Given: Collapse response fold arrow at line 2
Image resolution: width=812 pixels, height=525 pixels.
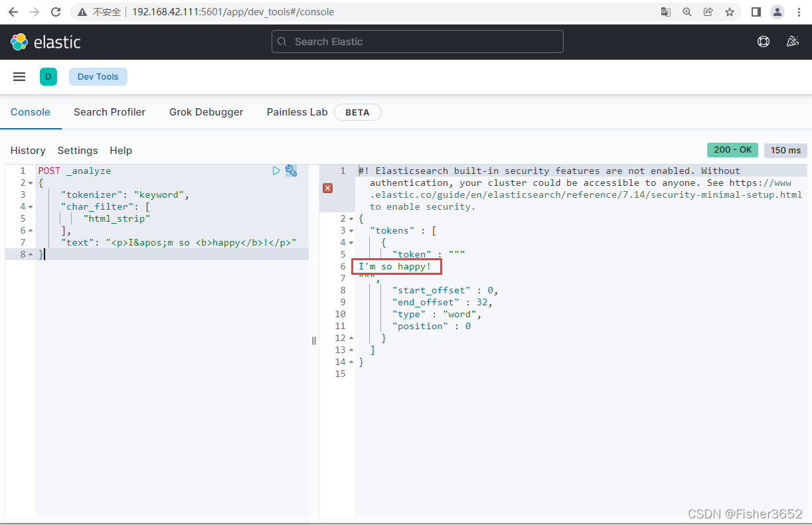Looking at the screenshot, I should (351, 219).
